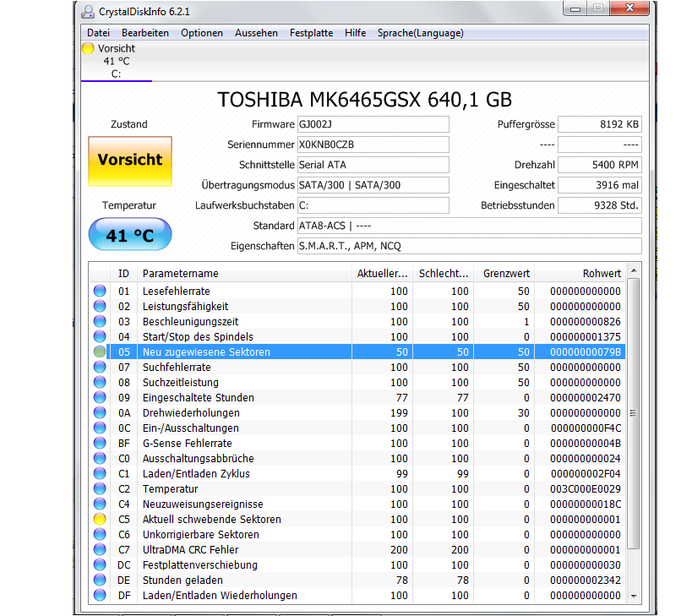Click the status icon of Leistungsfähigkeit row
This screenshot has width=692, height=616.
point(101,306)
